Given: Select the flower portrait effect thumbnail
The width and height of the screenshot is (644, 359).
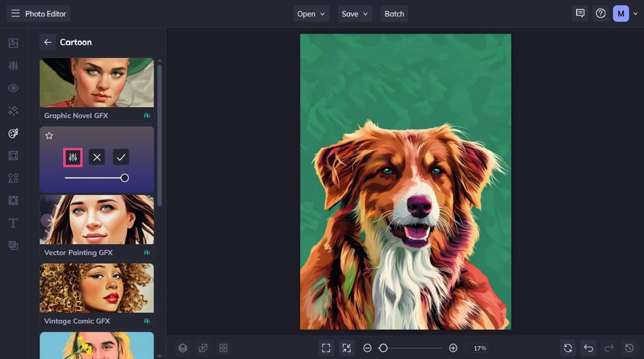Looking at the screenshot, I should point(97,345).
